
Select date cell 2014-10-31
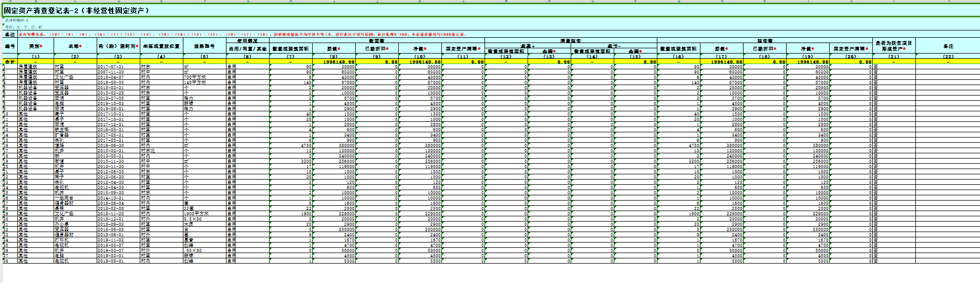tap(118, 198)
